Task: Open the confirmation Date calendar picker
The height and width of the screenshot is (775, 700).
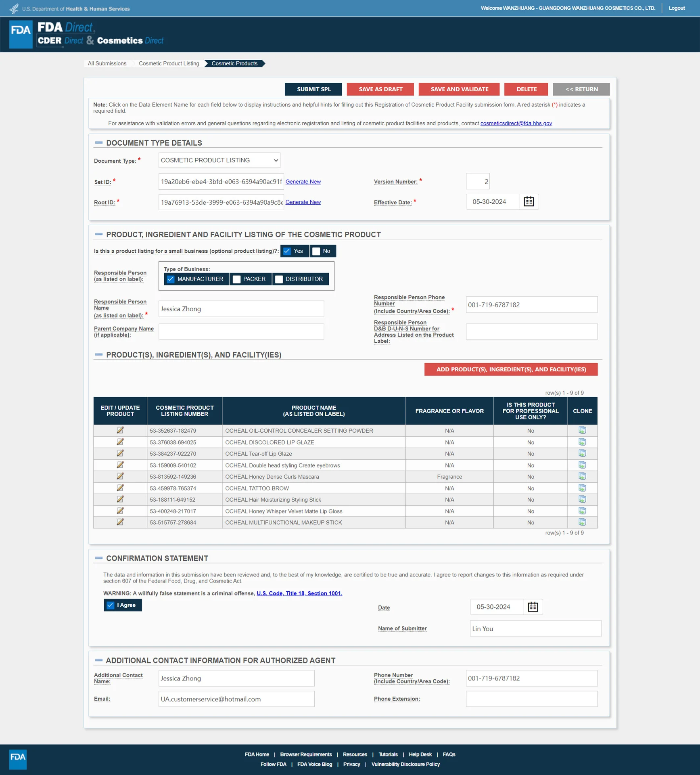Action: (533, 607)
